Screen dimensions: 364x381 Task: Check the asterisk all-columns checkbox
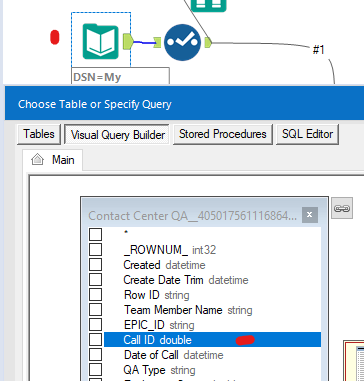tap(95, 234)
